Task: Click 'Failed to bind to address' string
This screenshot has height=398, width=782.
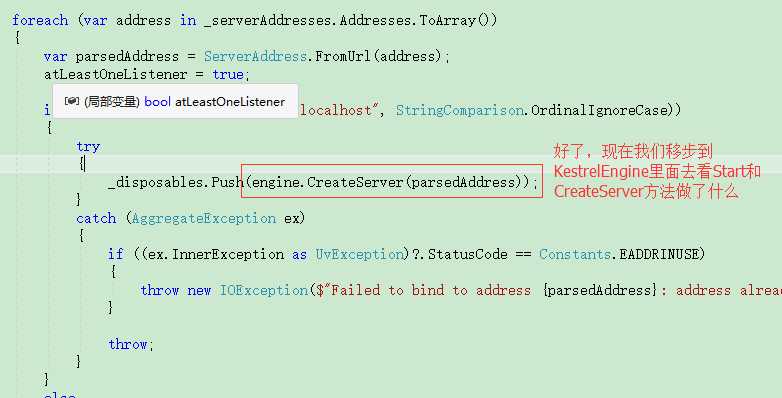Action: (x=431, y=290)
